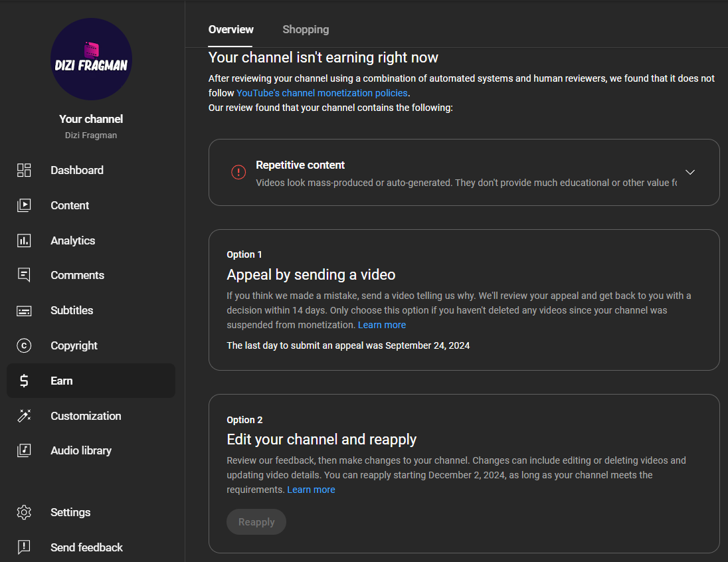Click Learn more under Appeal by sending a video
The width and height of the screenshot is (728, 562).
[382, 325]
